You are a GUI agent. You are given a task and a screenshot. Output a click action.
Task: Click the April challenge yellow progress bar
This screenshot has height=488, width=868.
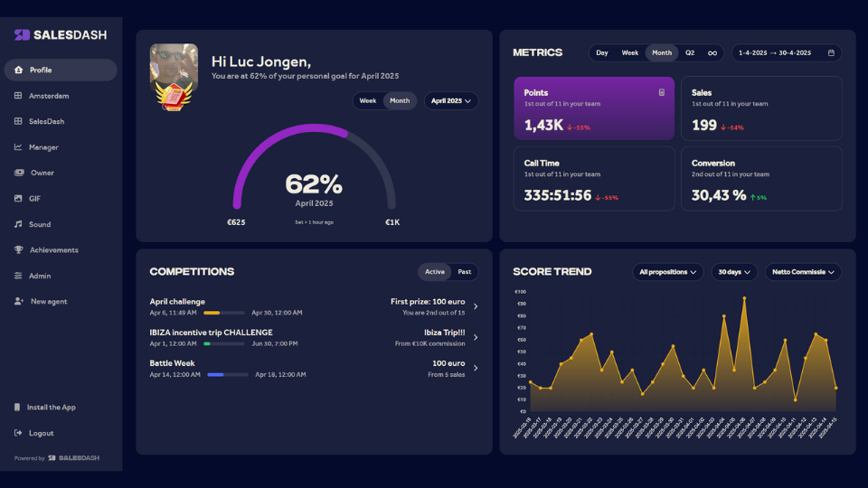pyautogui.click(x=223, y=313)
